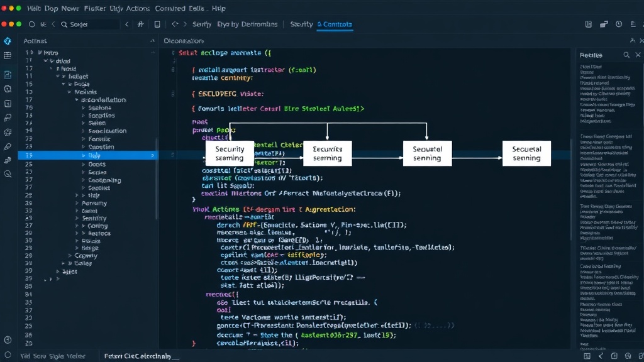Click the circle icon in bottom-left corner
The width and height of the screenshot is (644, 362).
pos(8,355)
